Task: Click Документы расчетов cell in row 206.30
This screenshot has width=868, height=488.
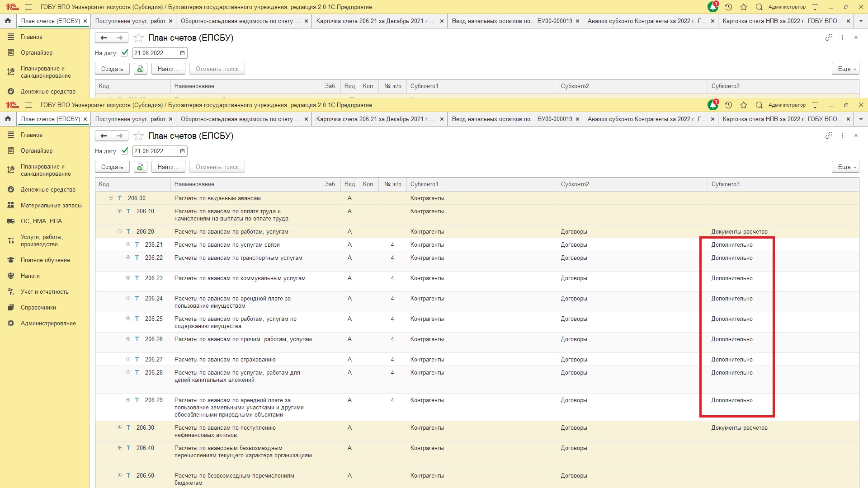Action: pos(739,428)
